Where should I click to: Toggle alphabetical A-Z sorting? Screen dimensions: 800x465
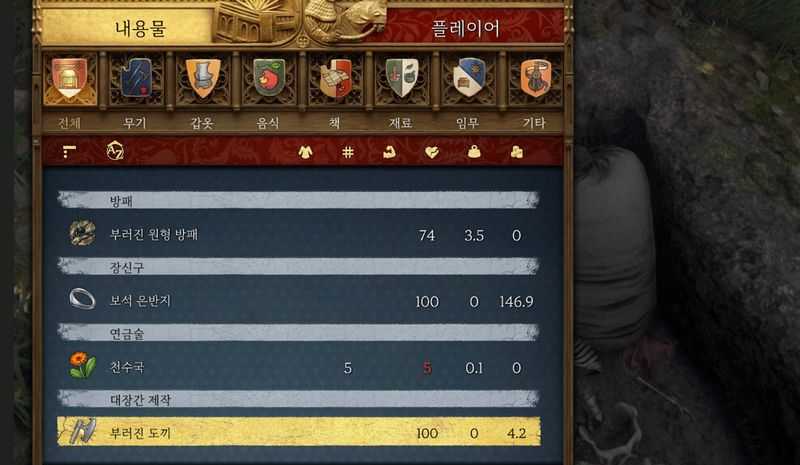coord(115,151)
